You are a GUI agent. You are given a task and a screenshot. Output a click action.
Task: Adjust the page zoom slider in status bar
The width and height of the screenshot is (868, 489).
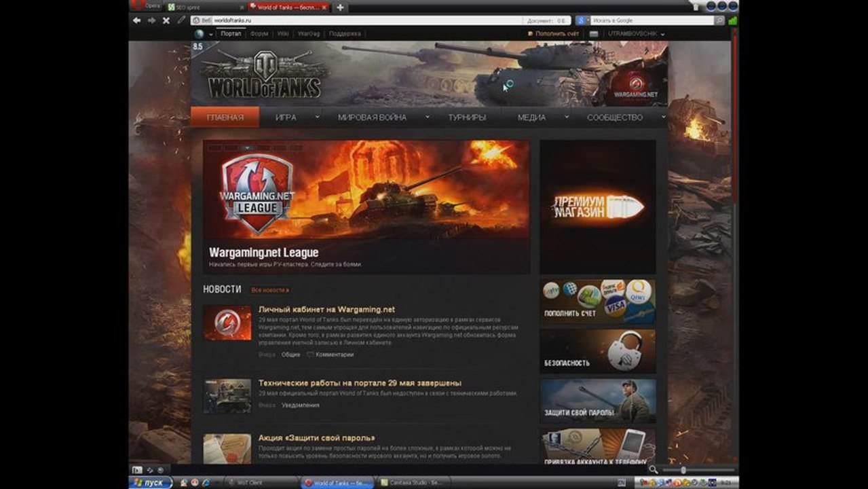coord(698,470)
